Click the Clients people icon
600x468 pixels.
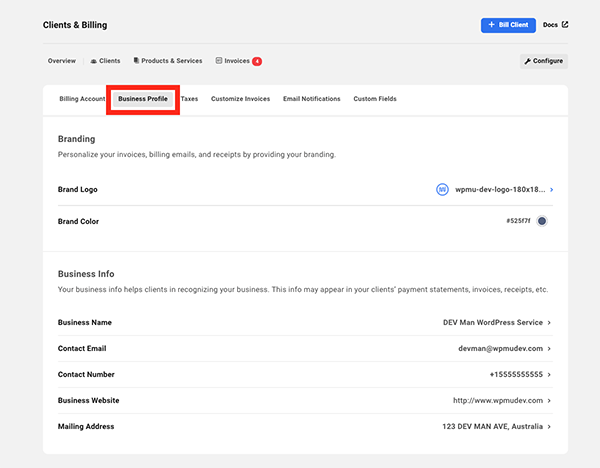click(x=93, y=61)
